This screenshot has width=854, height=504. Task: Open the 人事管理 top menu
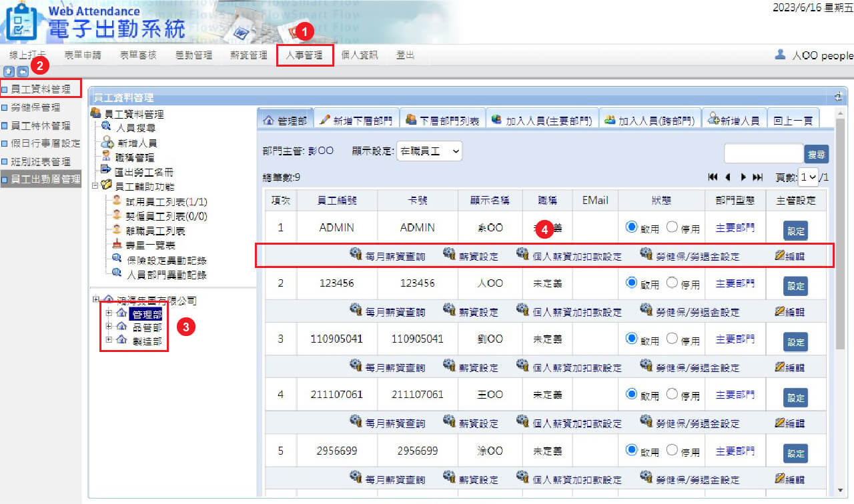click(304, 55)
